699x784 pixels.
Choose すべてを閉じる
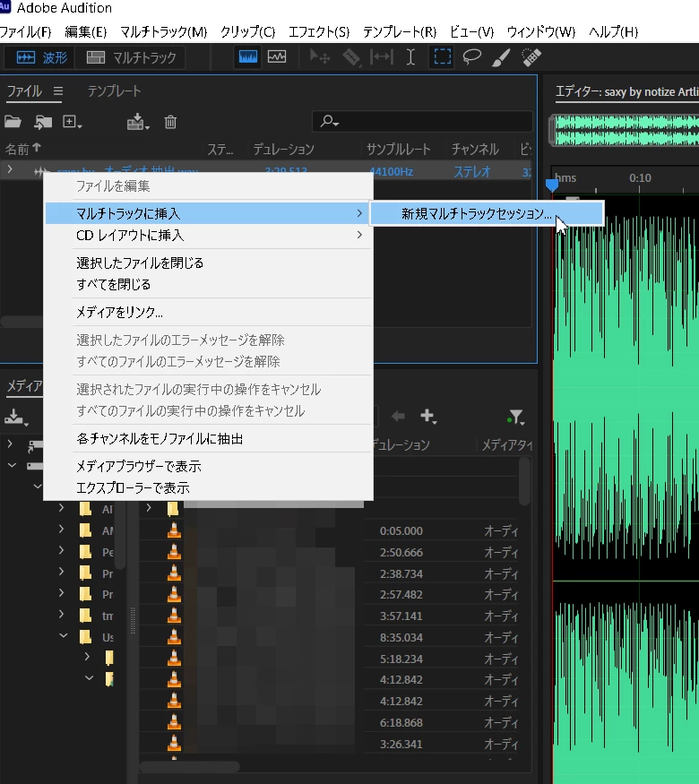[x=208, y=285]
